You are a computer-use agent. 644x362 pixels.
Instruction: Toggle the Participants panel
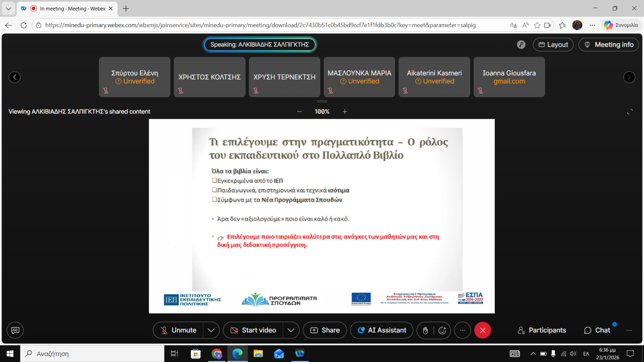[x=542, y=330]
